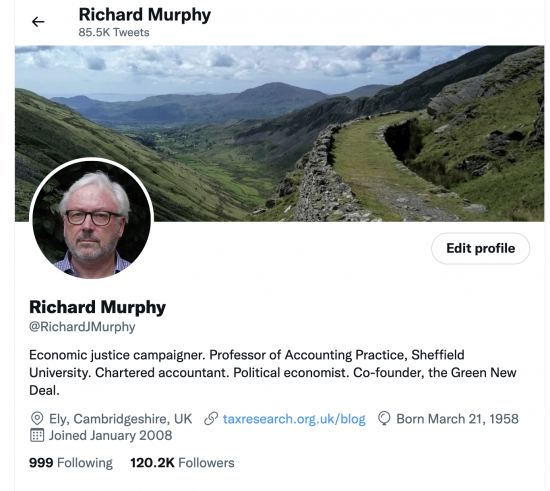Open taxresearch.org.uk/blog link

(x=294, y=419)
